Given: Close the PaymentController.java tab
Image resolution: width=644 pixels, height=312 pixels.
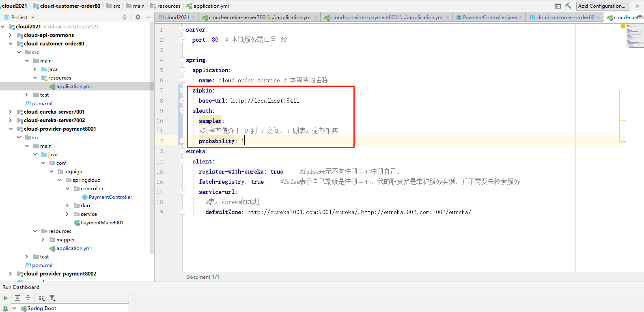Looking at the screenshot, I should (521, 17).
